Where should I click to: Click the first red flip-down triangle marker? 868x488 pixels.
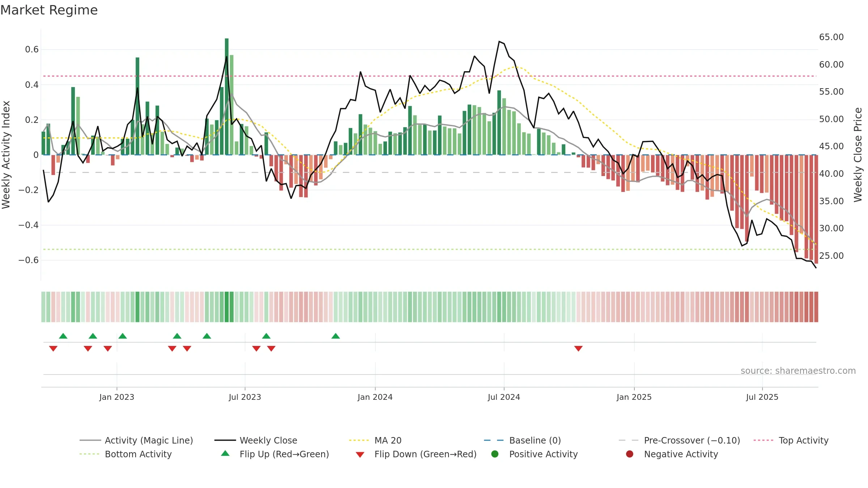[53, 348]
